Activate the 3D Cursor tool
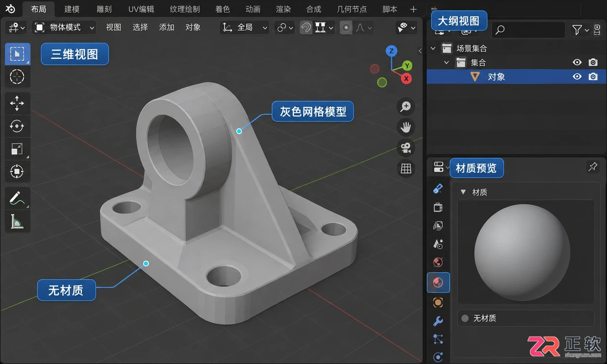 point(17,77)
